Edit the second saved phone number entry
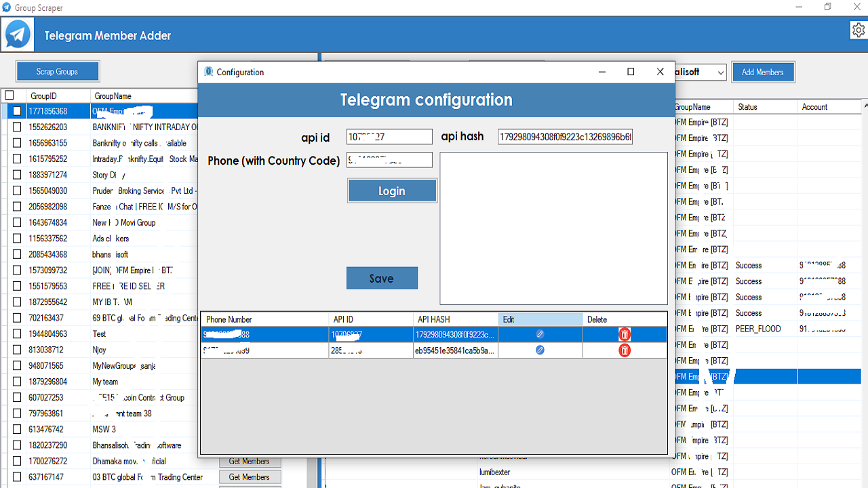This screenshot has height=488, width=868. (540, 350)
